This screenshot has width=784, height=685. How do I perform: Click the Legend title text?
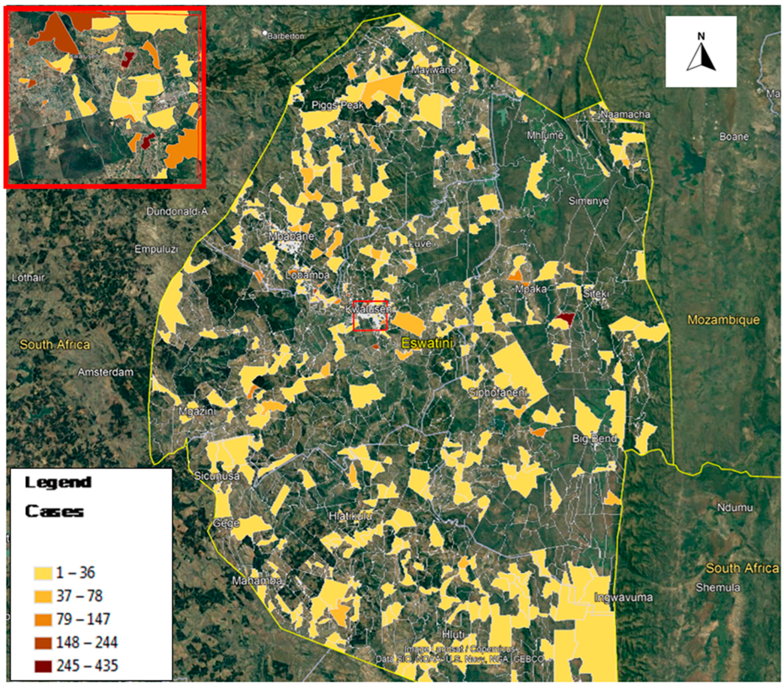click(x=58, y=483)
